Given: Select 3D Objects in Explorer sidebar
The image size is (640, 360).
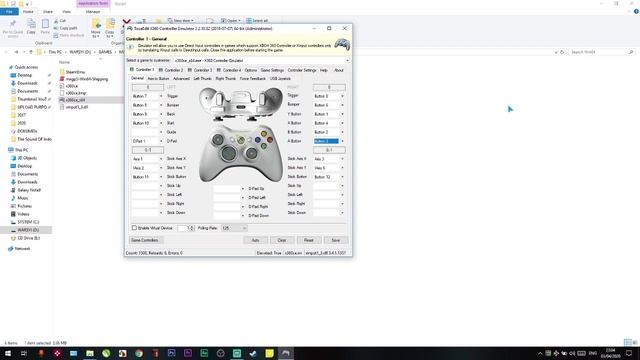Looking at the screenshot, I should (27, 158).
